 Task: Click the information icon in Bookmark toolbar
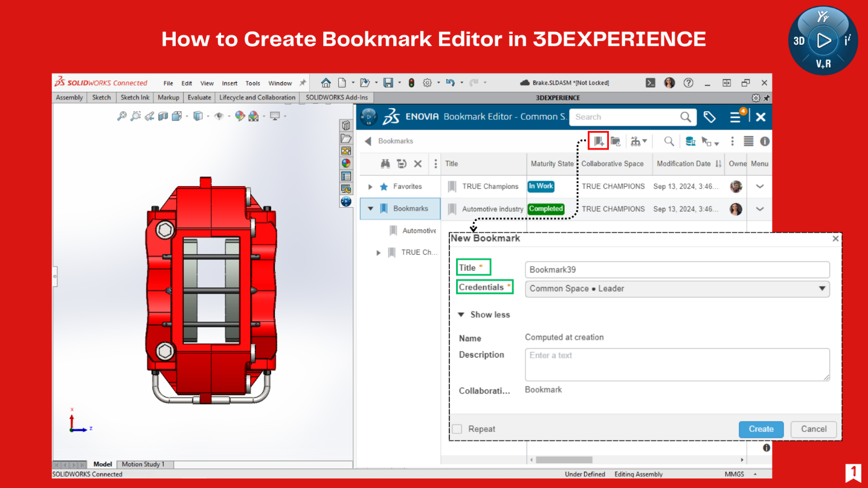coord(765,141)
